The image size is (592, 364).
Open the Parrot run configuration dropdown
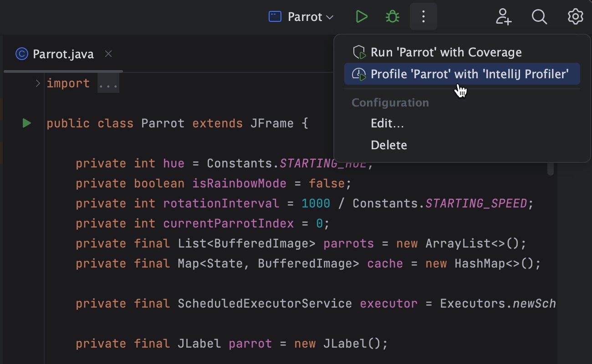[301, 17]
